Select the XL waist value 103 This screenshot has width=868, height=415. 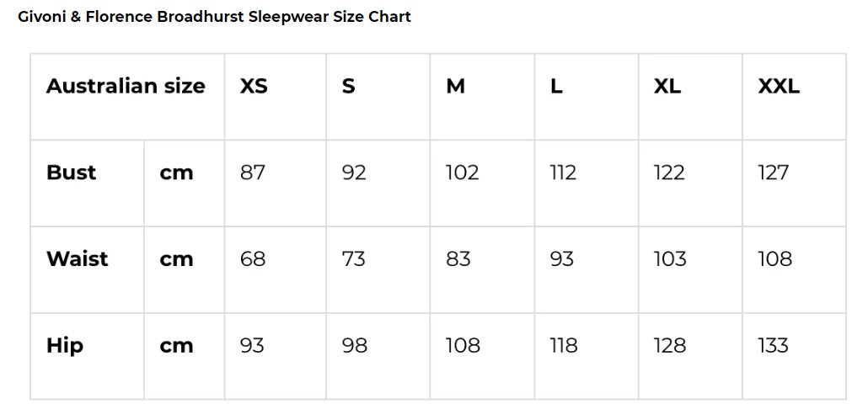[670, 258]
